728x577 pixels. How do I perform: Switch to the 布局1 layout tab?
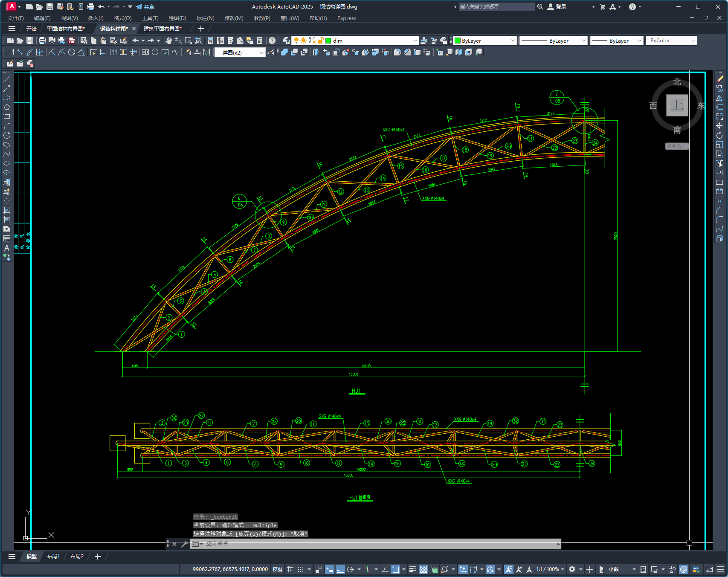(53, 557)
